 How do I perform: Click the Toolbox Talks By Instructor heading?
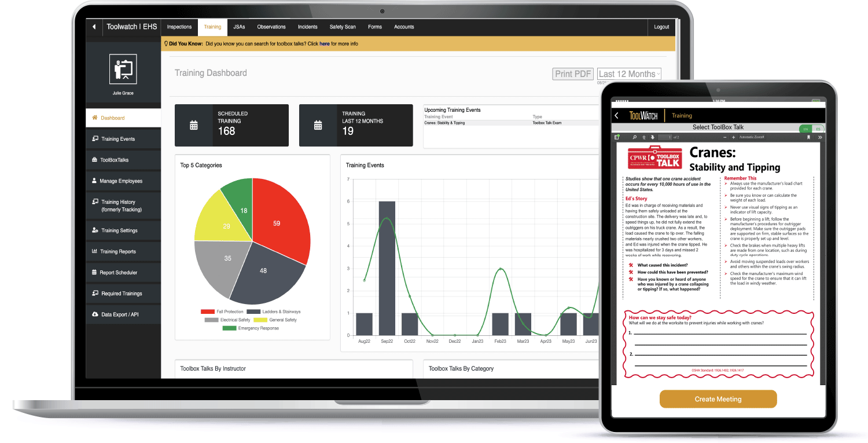point(214,368)
